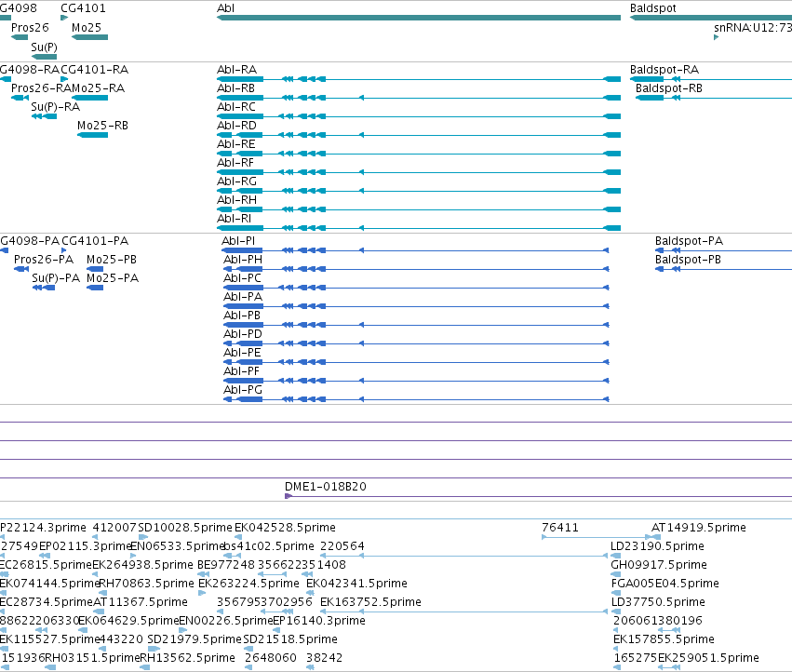Click the Pros26 gene label

(30, 27)
